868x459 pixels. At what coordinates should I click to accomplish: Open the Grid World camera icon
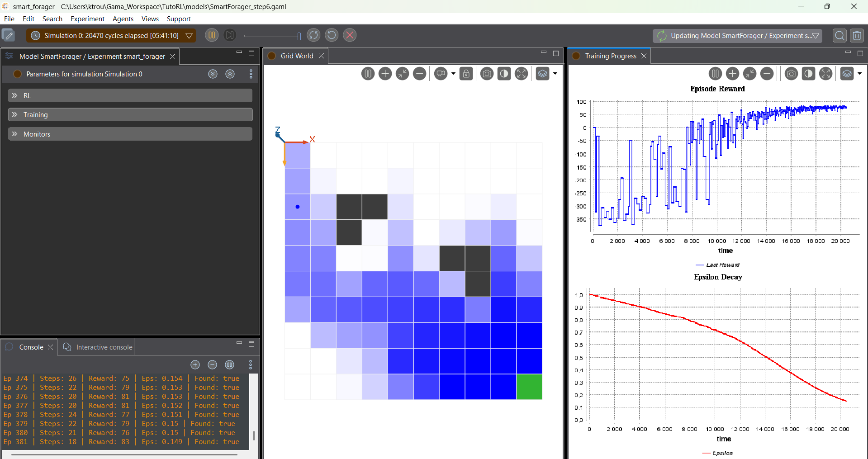441,74
